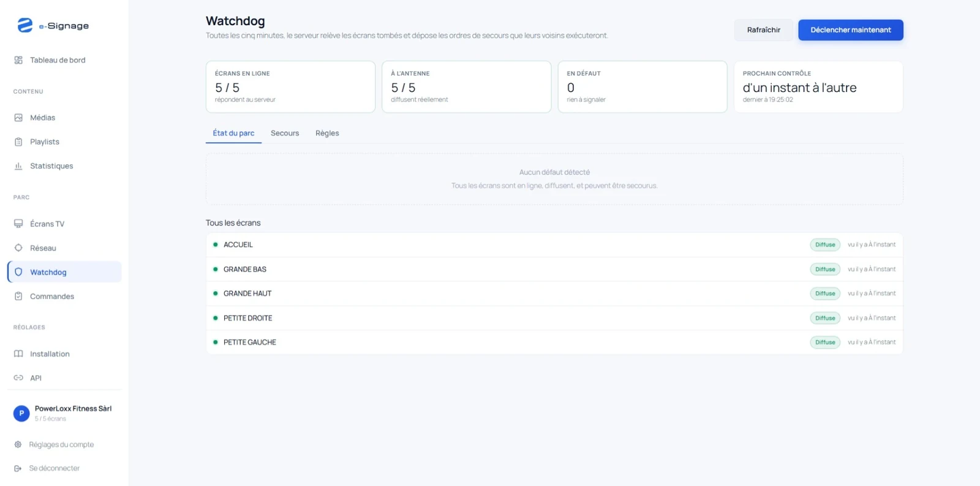Open the Playlists section
The width and height of the screenshot is (980, 486).
coord(64,142)
